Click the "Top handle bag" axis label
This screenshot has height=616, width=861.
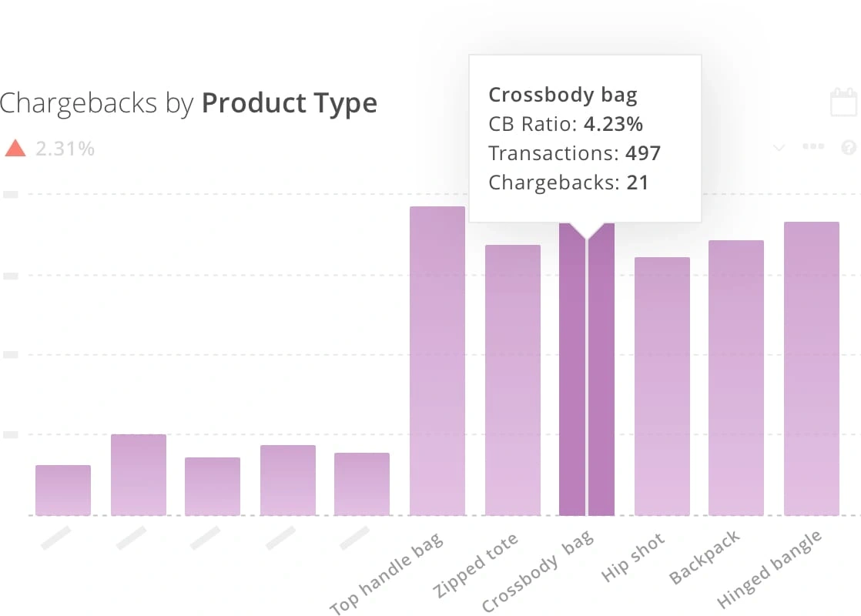[x=387, y=573]
